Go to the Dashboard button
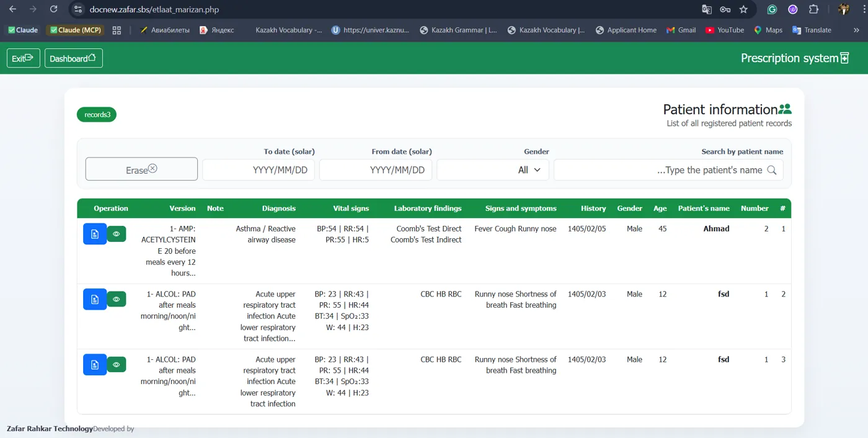This screenshot has width=868, height=438. pos(74,58)
